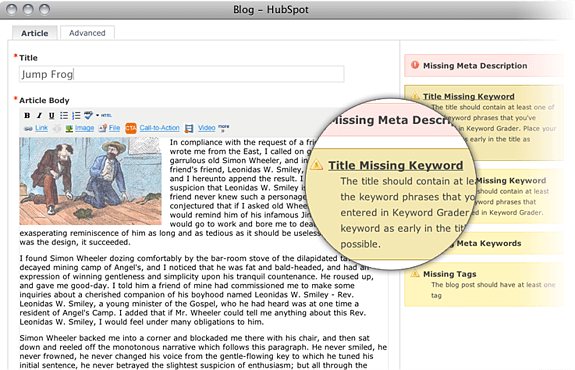The image size is (575, 370).
Task: Click the Article Body field label
Action: 44,100
